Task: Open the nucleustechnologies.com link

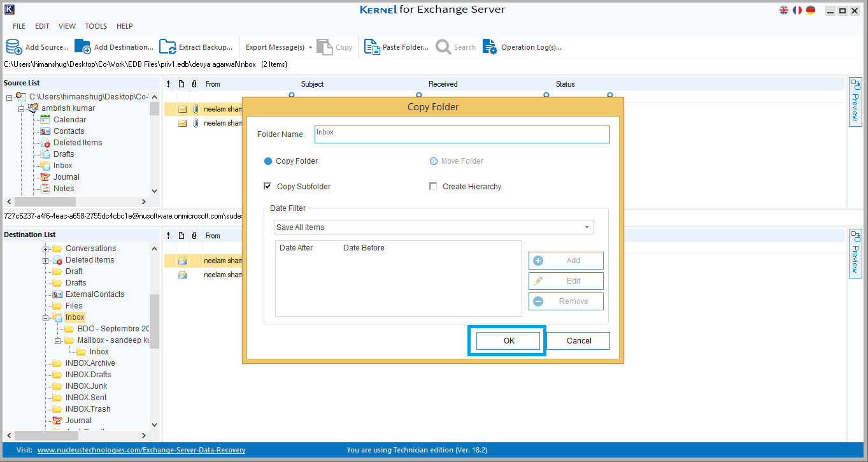Action: pyautogui.click(x=141, y=450)
